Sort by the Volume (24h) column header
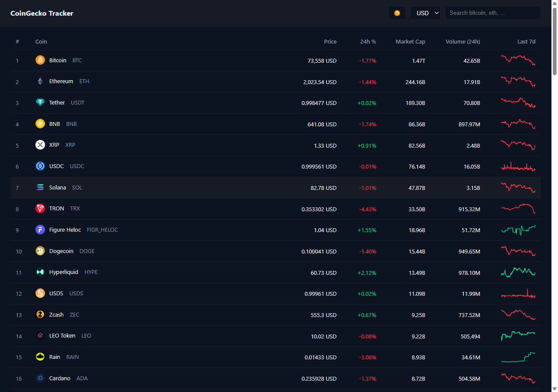The image size is (558, 392). coord(463,41)
